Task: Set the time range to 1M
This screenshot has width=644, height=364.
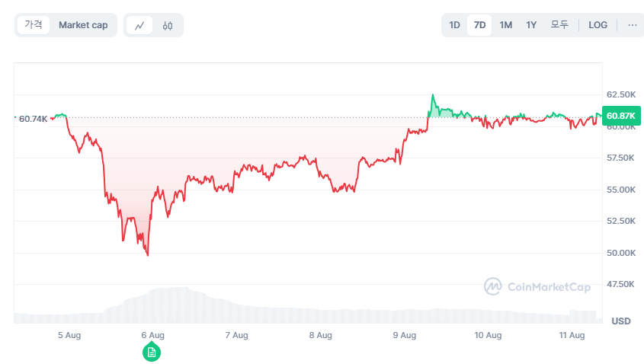Action: 505,25
